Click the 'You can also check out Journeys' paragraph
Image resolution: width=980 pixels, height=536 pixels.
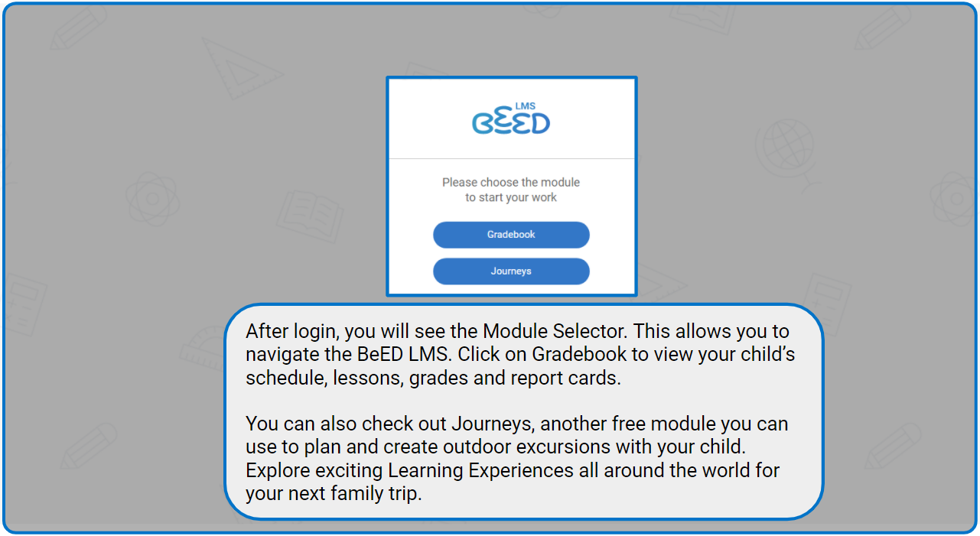coord(516,458)
